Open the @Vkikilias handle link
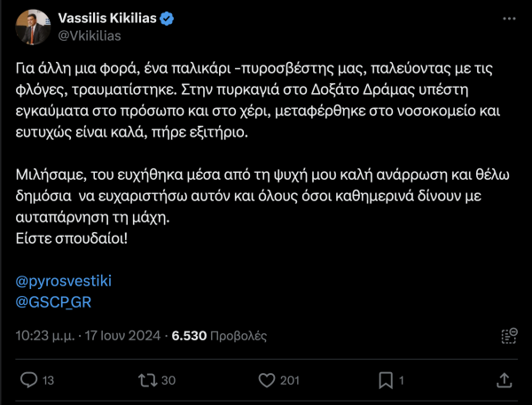This screenshot has height=405, width=532. 90,35
